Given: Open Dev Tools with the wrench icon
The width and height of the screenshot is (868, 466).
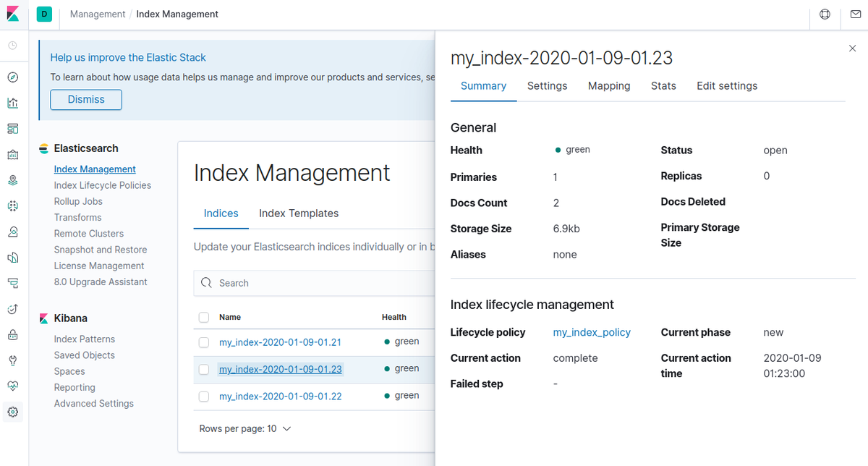Looking at the screenshot, I should coord(13,360).
